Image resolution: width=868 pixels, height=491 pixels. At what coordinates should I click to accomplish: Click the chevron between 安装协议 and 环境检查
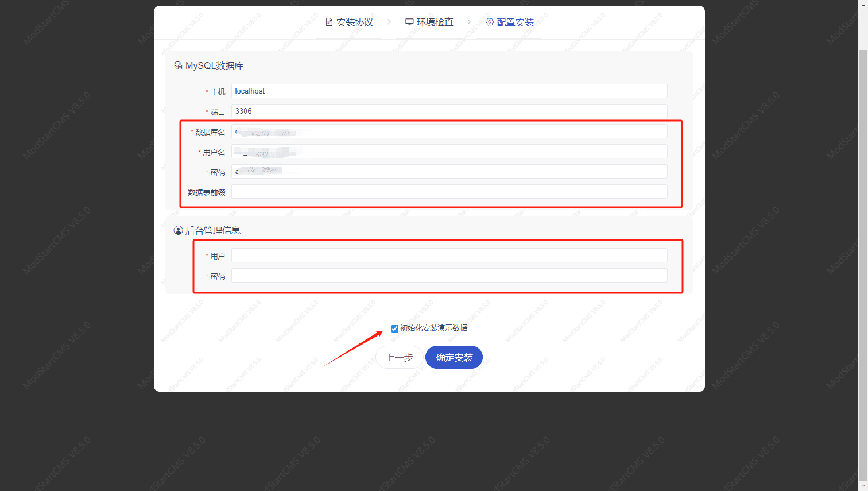(x=389, y=22)
